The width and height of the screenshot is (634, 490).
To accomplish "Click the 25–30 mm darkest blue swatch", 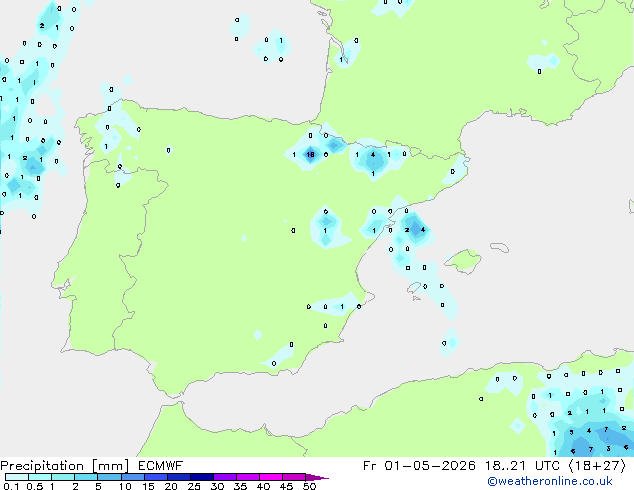I will (202, 477).
